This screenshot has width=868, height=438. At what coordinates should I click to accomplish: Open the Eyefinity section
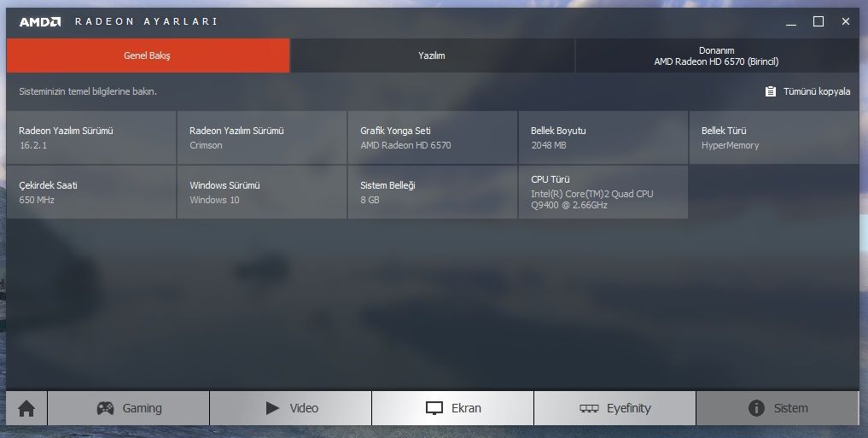[x=615, y=408]
